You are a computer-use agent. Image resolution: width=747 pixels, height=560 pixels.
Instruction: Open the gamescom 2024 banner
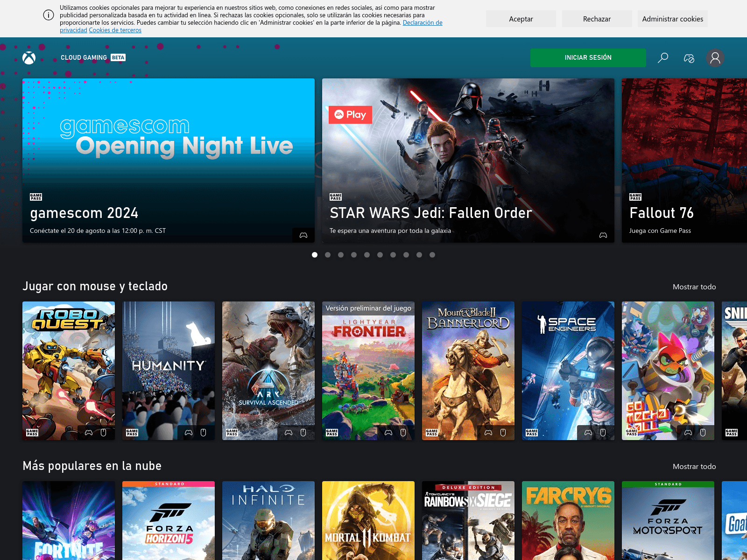tap(169, 161)
